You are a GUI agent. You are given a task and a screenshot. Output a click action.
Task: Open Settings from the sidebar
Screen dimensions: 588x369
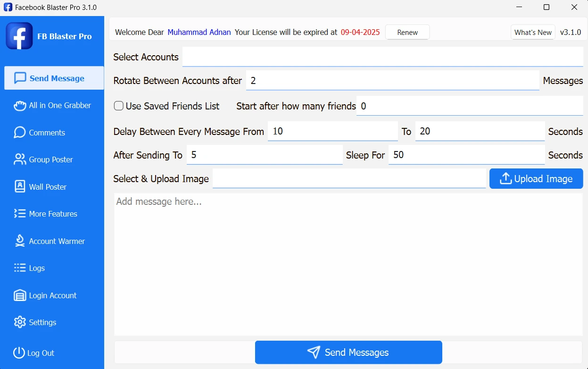point(42,322)
